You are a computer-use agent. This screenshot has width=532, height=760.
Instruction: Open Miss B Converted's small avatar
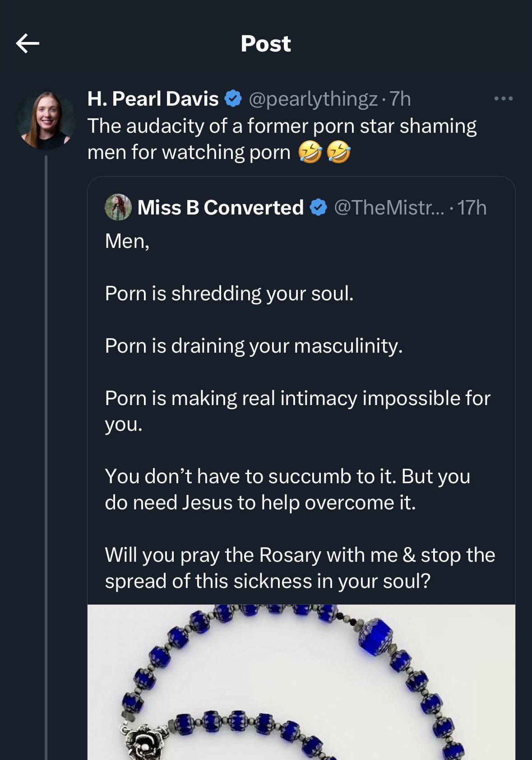[x=118, y=207]
